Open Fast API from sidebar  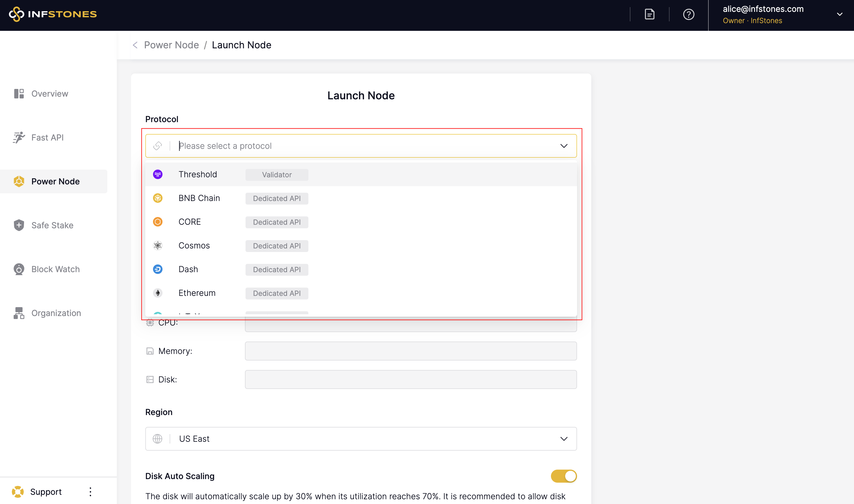click(47, 138)
